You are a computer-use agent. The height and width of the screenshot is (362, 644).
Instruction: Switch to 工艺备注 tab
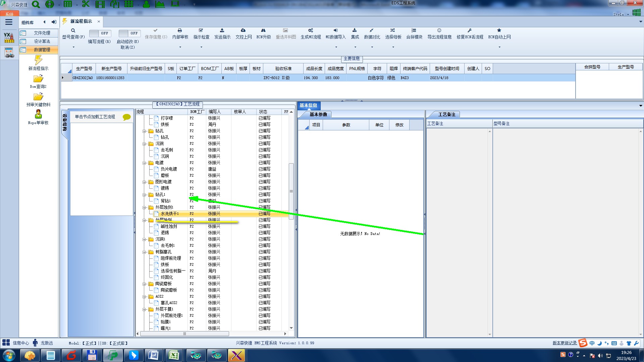point(447,115)
